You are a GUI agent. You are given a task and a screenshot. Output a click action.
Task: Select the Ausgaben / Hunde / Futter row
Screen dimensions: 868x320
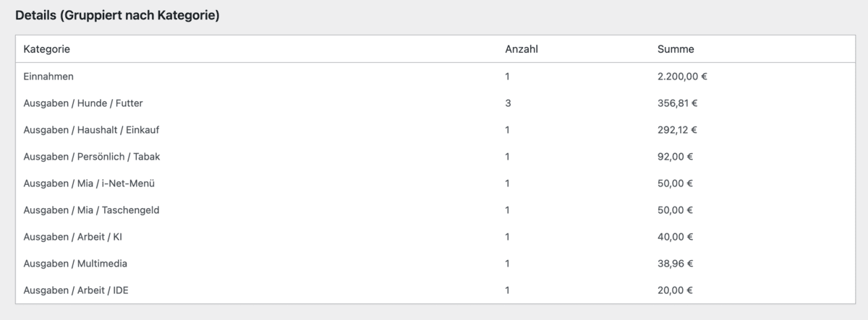pyautogui.click(x=88, y=103)
